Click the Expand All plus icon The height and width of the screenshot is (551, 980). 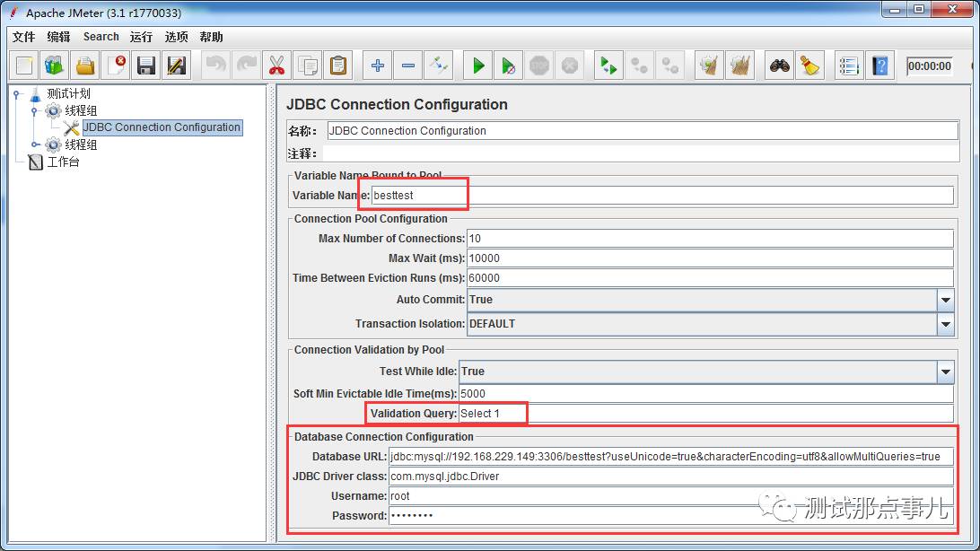click(378, 66)
